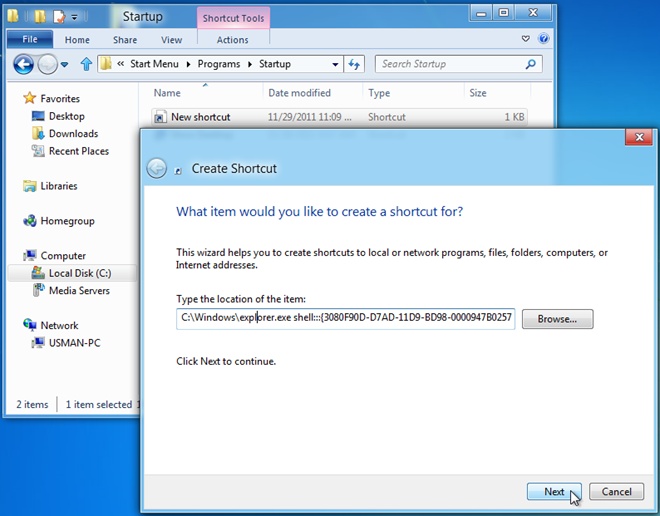
Task: Click the Back arrow in Explorer
Action: (x=24, y=65)
